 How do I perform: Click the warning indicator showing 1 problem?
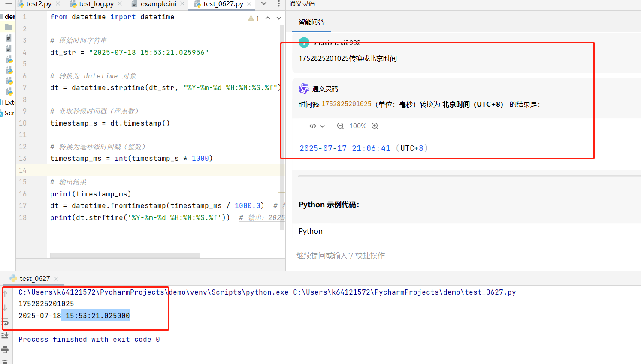coord(254,18)
